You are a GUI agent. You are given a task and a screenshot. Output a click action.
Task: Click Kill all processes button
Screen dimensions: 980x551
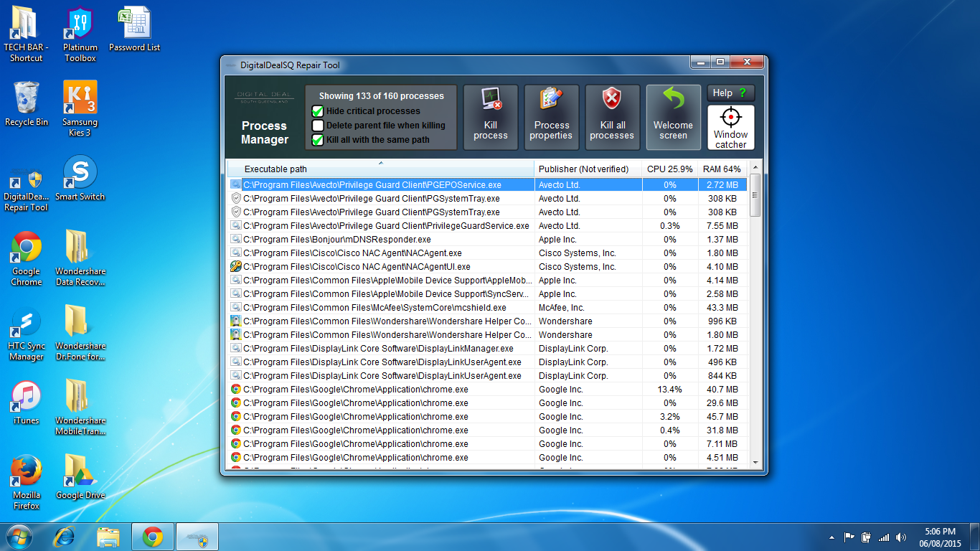(x=612, y=118)
